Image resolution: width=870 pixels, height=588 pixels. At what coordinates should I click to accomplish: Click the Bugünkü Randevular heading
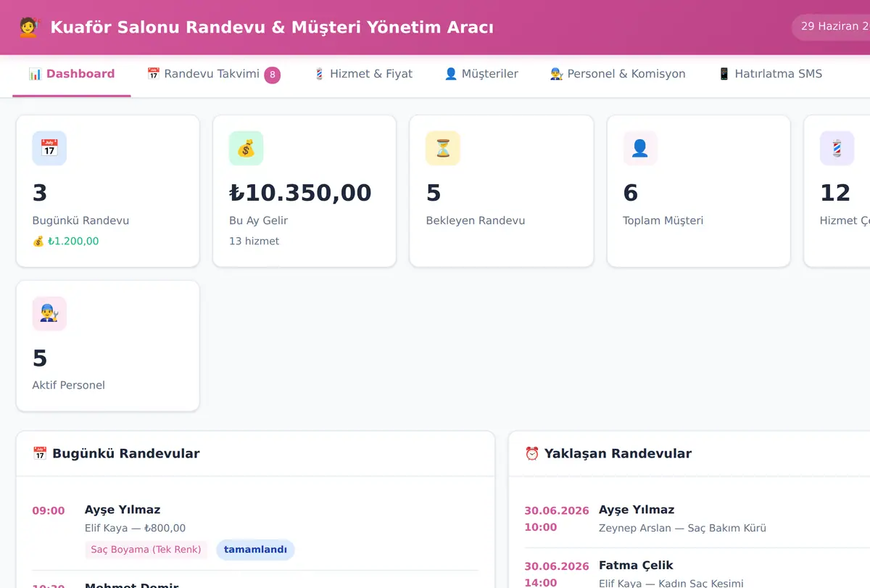125,454
